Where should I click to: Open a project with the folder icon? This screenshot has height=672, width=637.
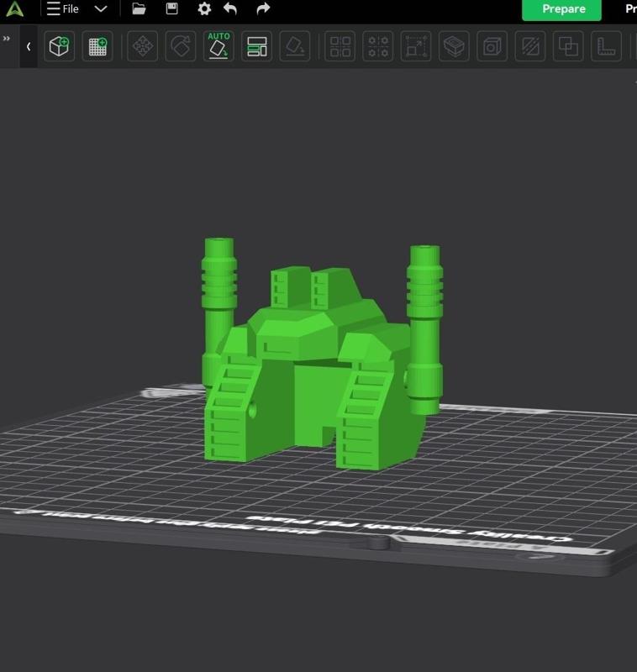[139, 8]
